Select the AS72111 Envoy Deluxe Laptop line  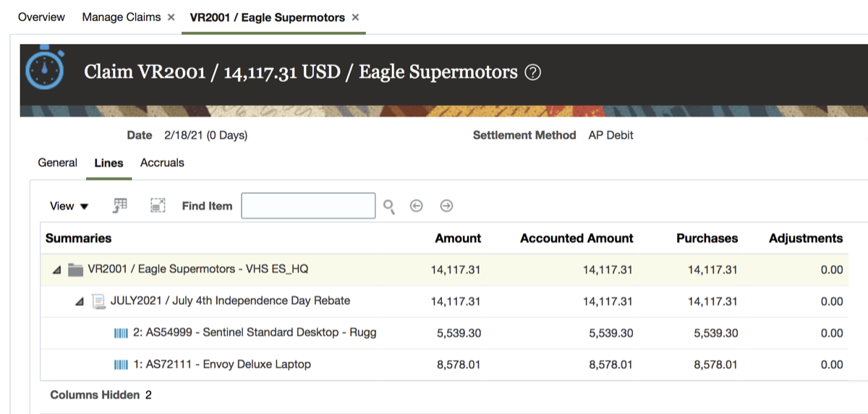[222, 365]
